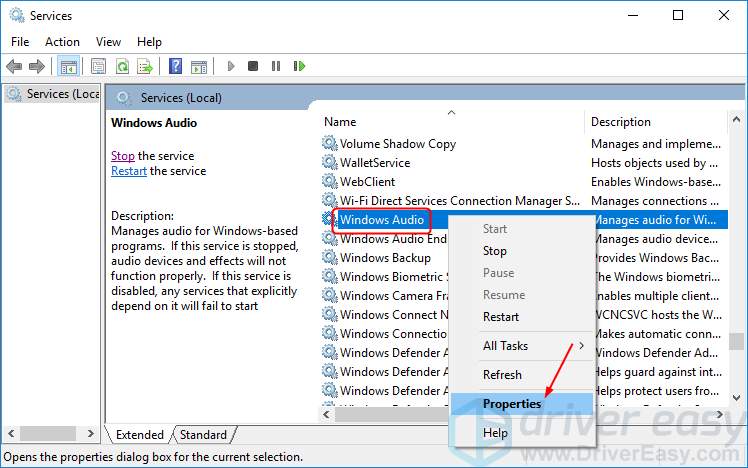The width and height of the screenshot is (748, 468).
Task: Click the Stop the service link
Action: coord(123,156)
